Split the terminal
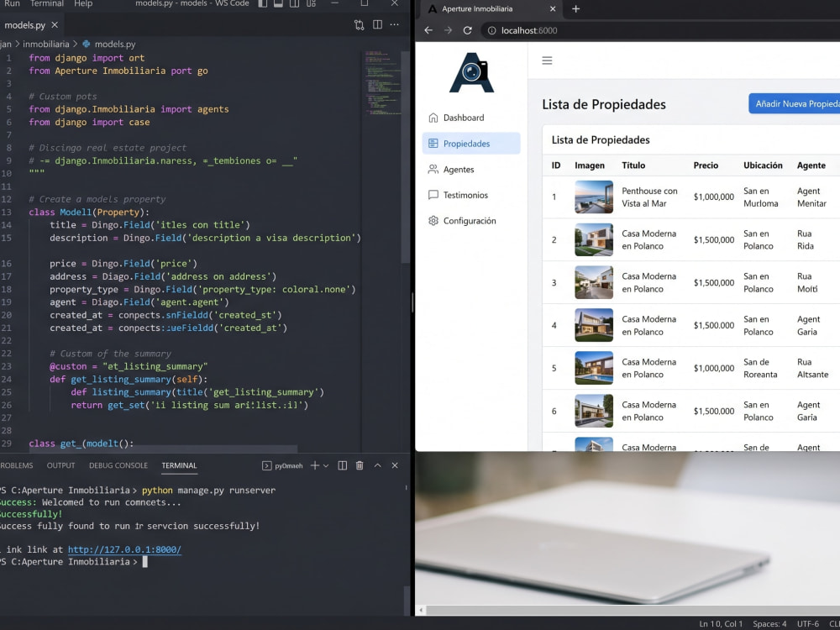 pos(343,465)
